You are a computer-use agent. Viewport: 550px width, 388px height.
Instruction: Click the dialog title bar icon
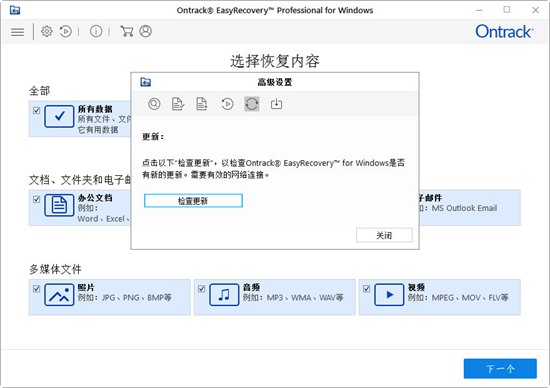[146, 82]
